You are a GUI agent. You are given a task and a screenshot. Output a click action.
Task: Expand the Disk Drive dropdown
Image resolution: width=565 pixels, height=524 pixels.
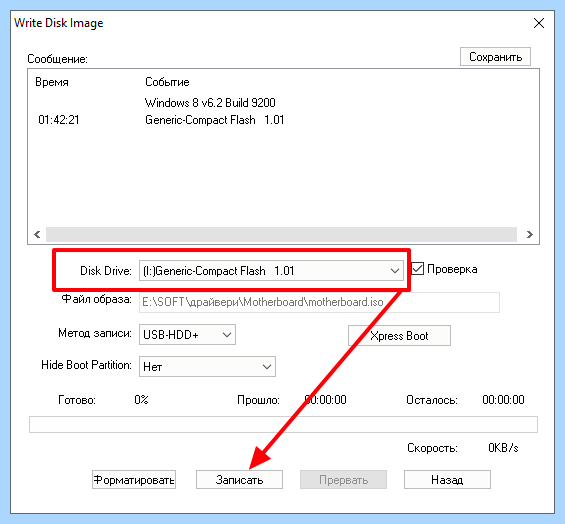tap(271, 271)
